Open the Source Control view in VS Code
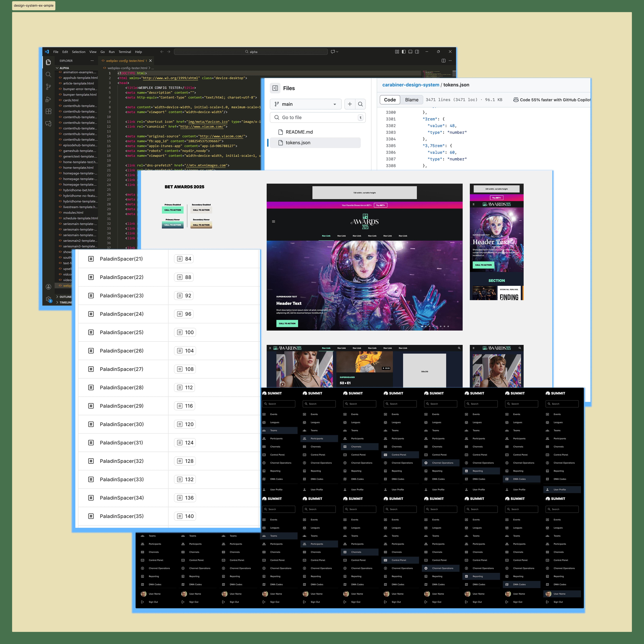 pos(48,87)
